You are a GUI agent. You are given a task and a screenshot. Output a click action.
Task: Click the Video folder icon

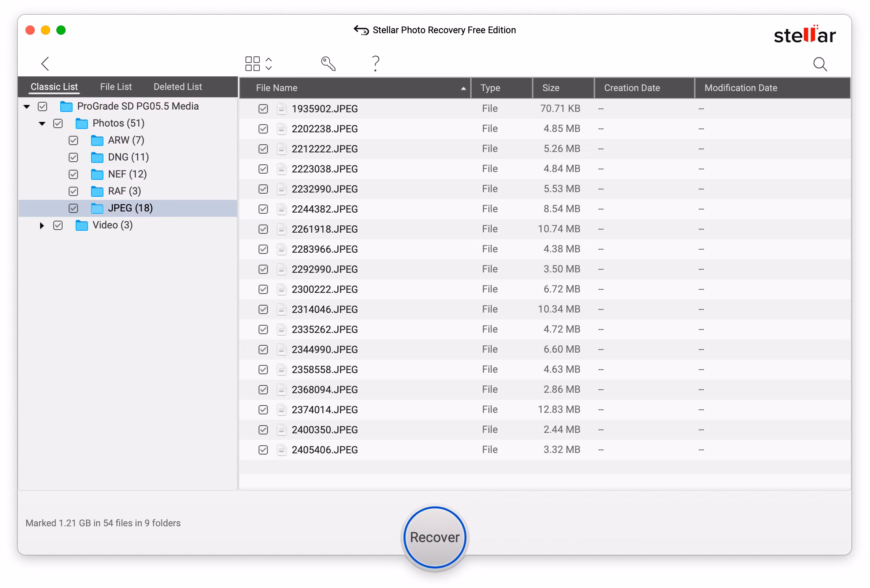pyautogui.click(x=82, y=225)
